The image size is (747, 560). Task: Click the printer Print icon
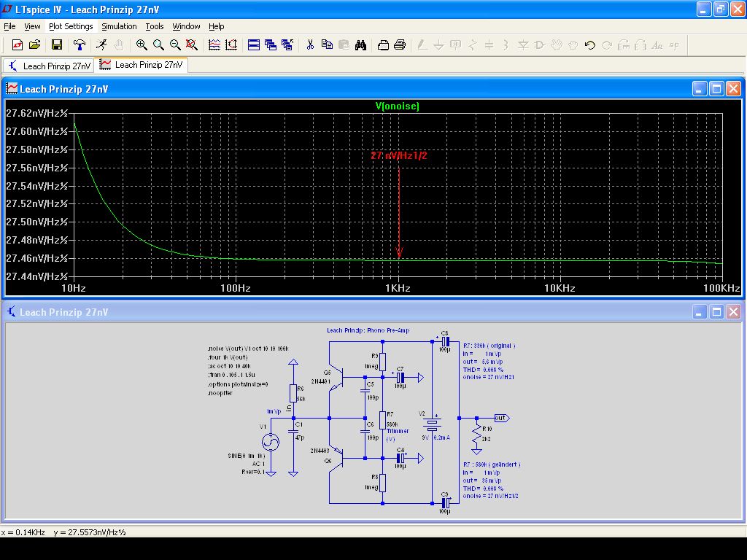[x=400, y=45]
